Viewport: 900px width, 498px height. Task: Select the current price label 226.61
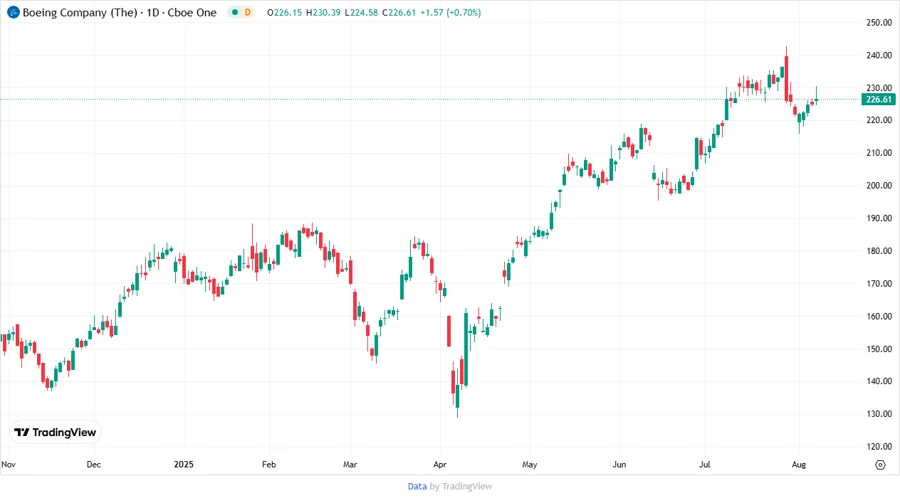pyautogui.click(x=879, y=99)
